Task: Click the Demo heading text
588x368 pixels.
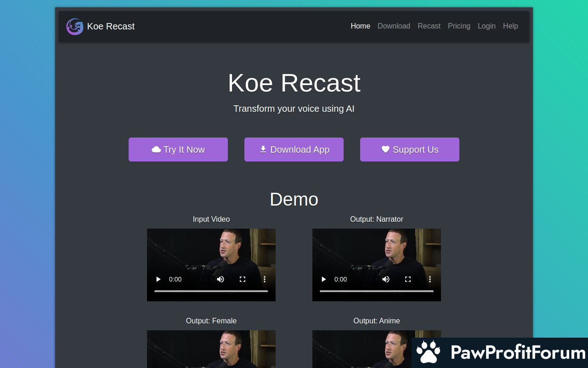Action: 294,199
